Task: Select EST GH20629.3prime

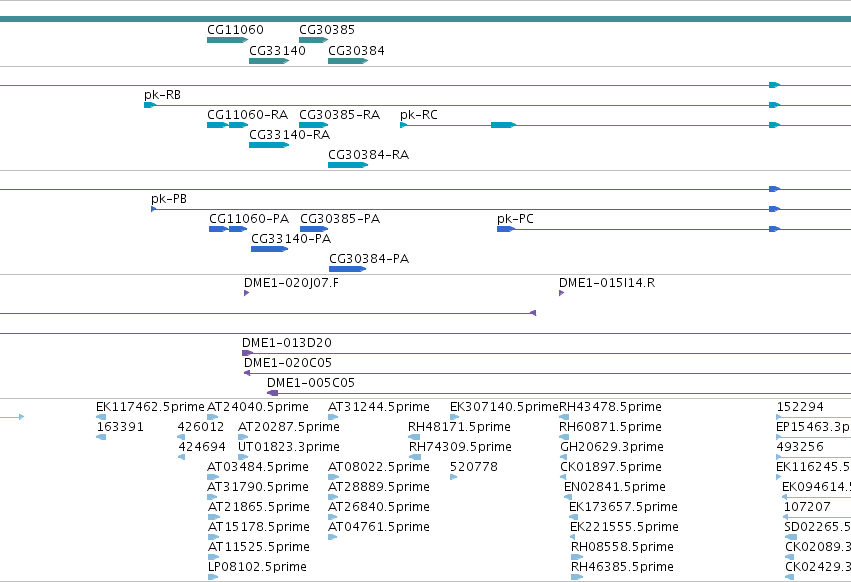Action: pyautogui.click(x=563, y=457)
